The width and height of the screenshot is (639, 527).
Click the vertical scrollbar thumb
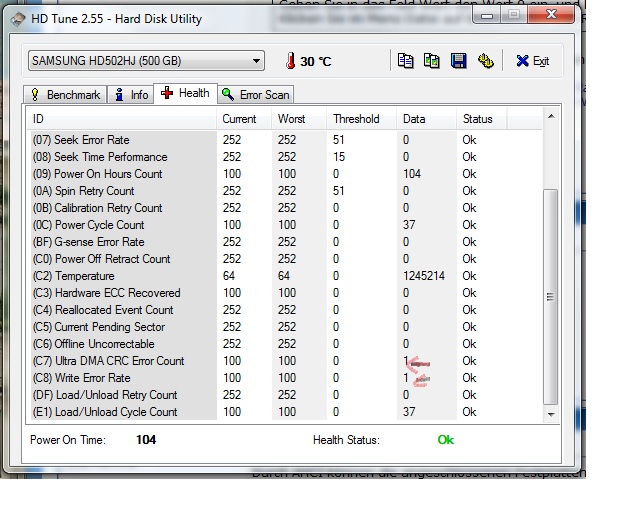pyautogui.click(x=551, y=296)
